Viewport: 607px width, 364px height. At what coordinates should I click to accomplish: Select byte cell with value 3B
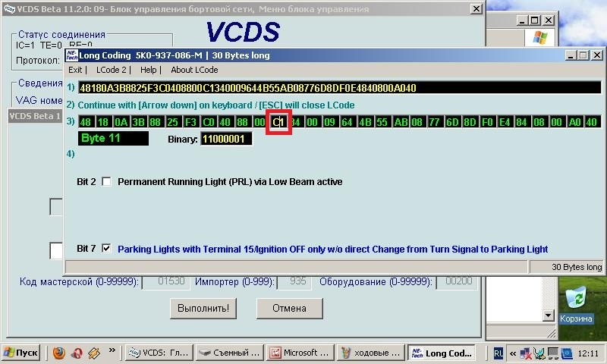pyautogui.click(x=138, y=122)
